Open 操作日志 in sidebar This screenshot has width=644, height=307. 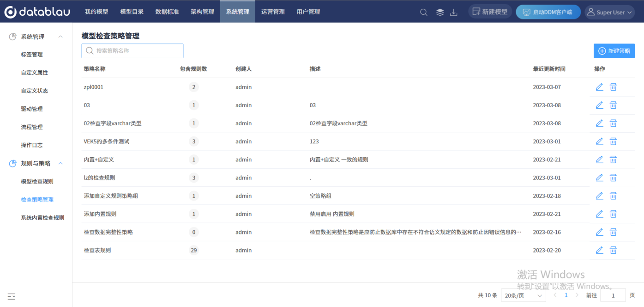pos(32,145)
